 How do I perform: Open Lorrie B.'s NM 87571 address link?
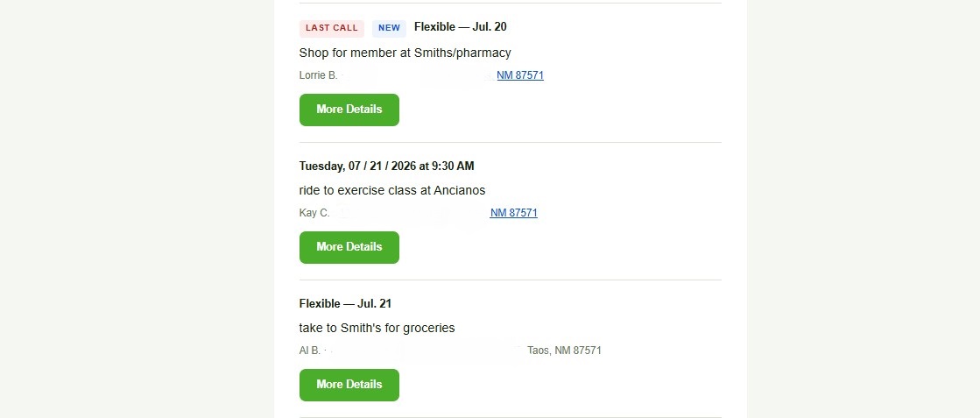(x=520, y=75)
